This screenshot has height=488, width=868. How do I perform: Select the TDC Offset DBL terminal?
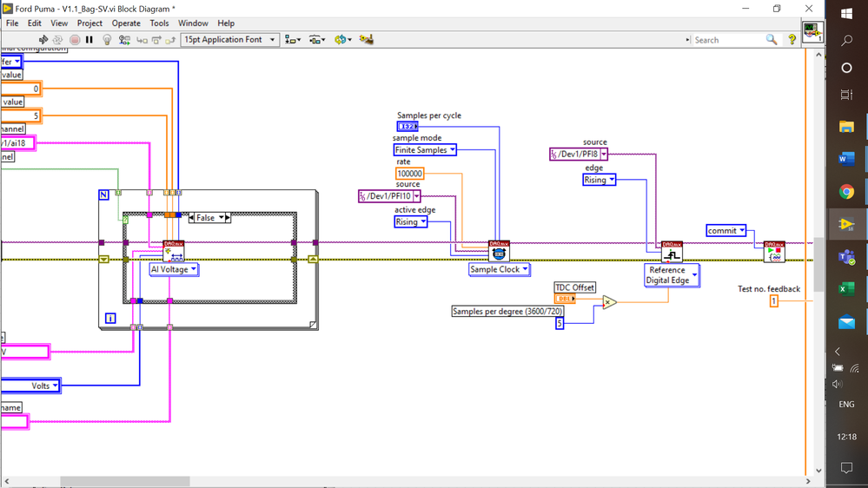coord(565,299)
